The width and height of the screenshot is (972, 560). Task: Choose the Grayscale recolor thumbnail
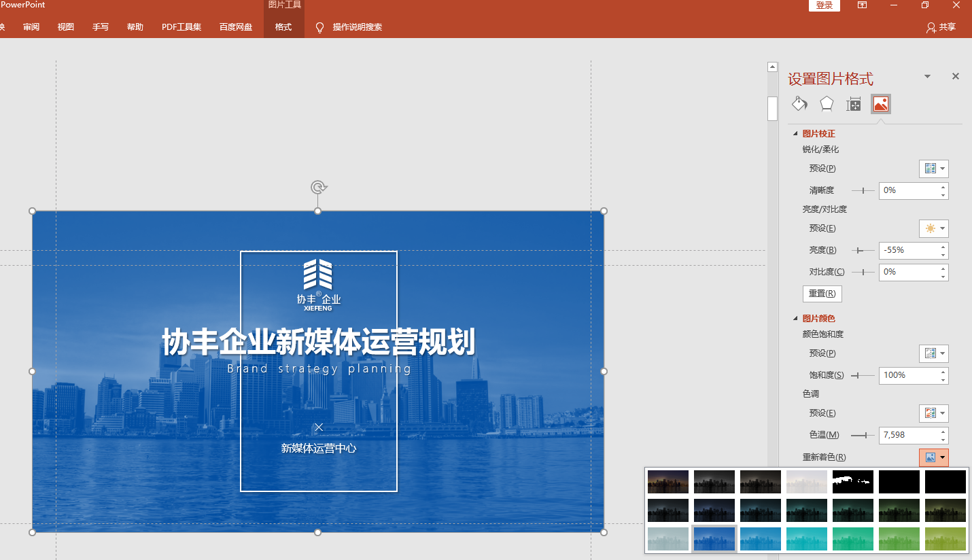714,482
